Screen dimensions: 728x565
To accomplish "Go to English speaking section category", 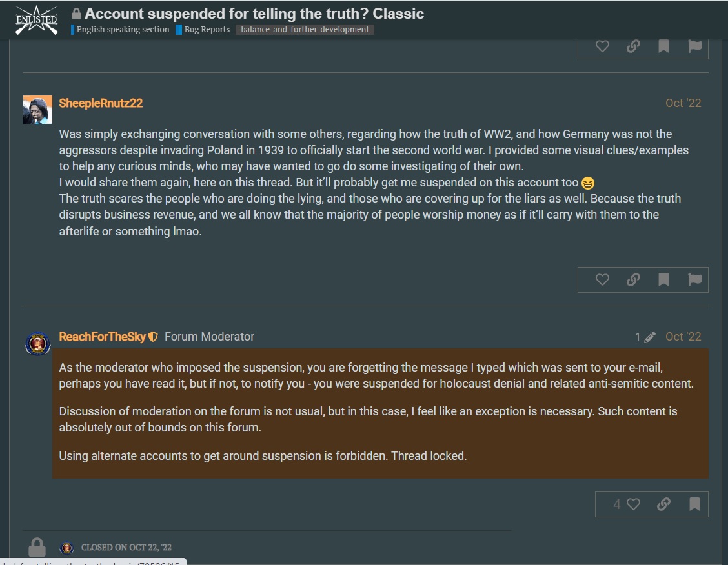I will [120, 29].
